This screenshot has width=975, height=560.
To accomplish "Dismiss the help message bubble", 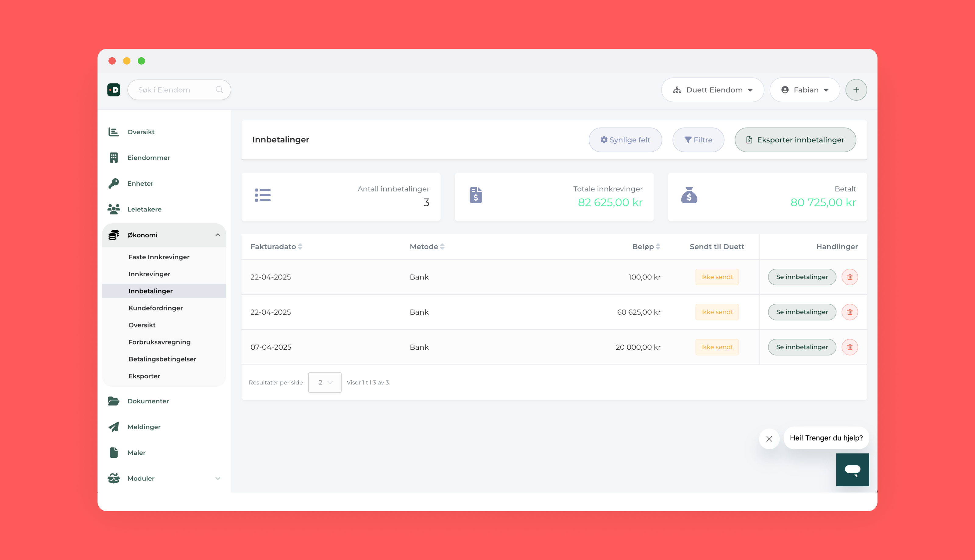I will point(769,439).
